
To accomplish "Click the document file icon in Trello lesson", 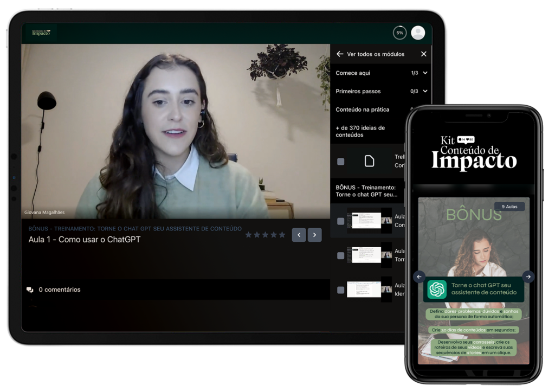I will [369, 161].
